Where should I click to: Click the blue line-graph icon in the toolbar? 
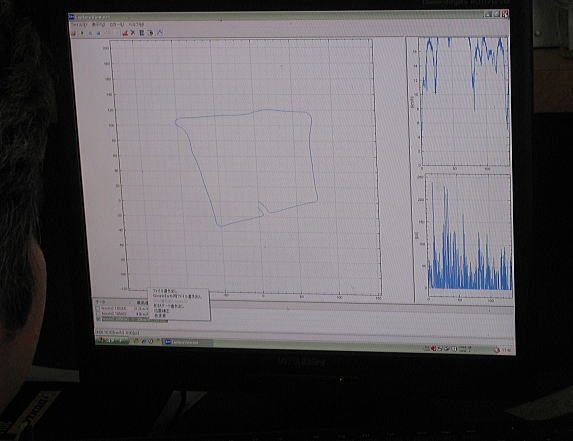pyautogui.click(x=160, y=33)
